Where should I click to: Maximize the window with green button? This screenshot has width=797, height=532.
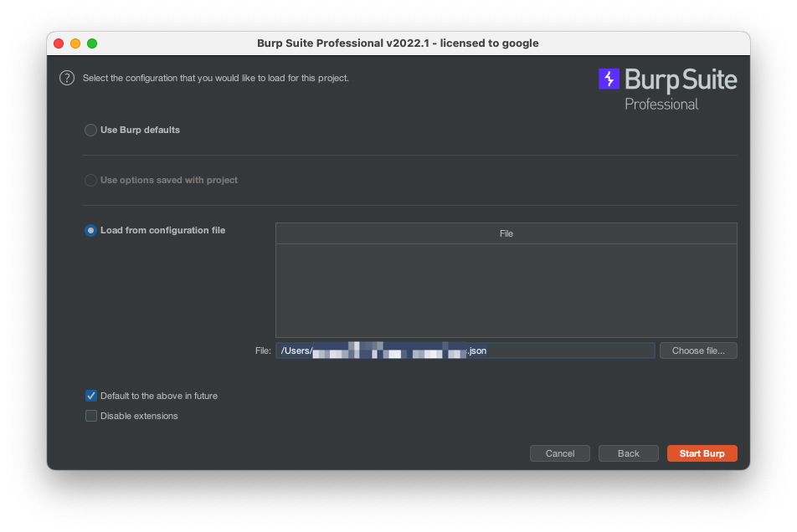coord(92,43)
